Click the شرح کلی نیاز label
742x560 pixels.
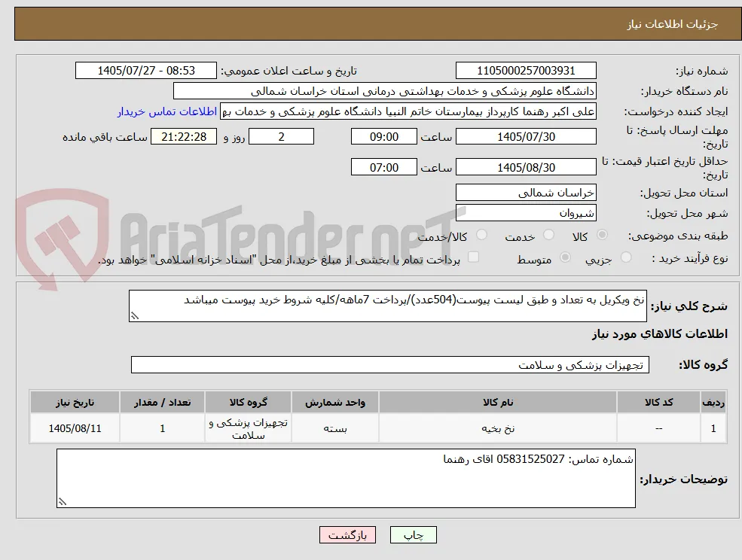pos(689,306)
